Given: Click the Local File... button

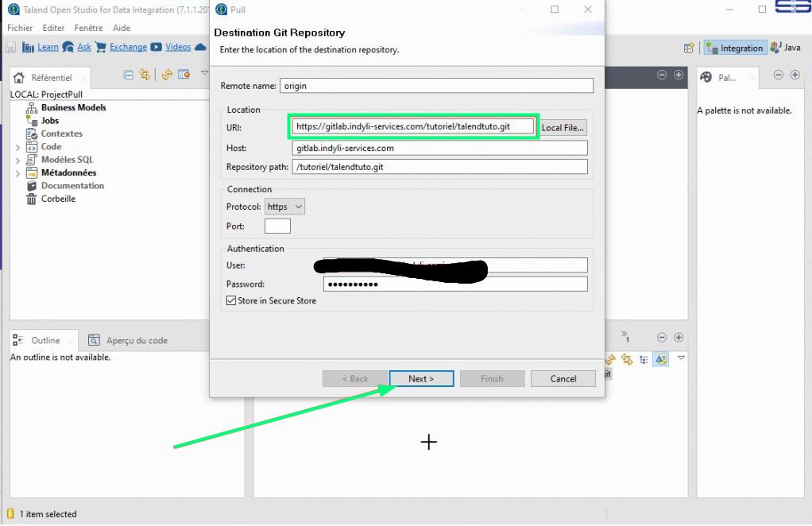Looking at the screenshot, I should 563,127.
